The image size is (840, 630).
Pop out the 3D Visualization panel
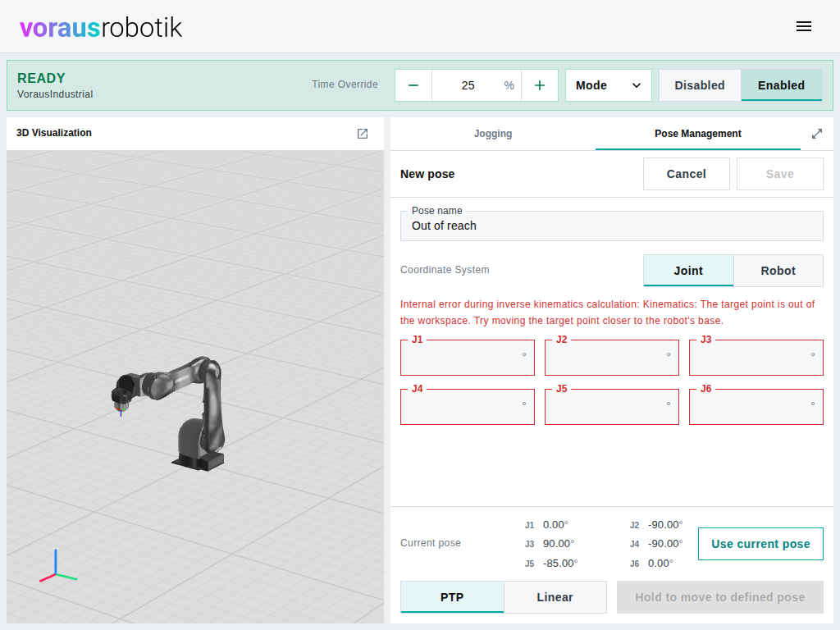point(363,134)
